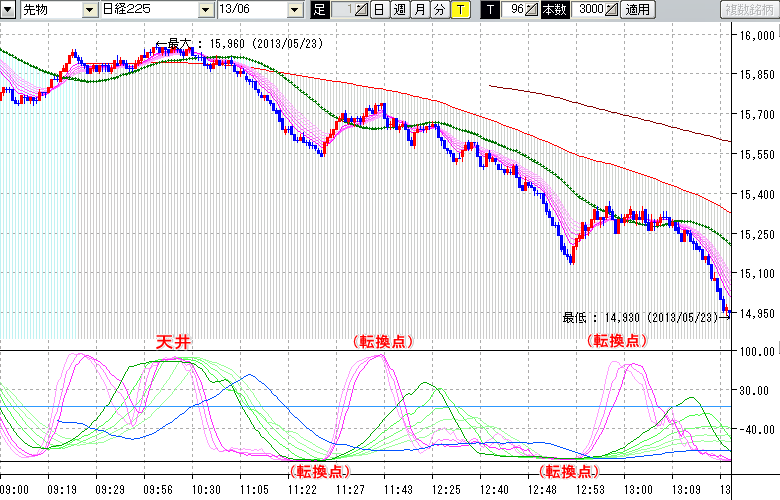Switch to the 月 monthly chart button
This screenshot has height=500, width=780.
(419, 10)
